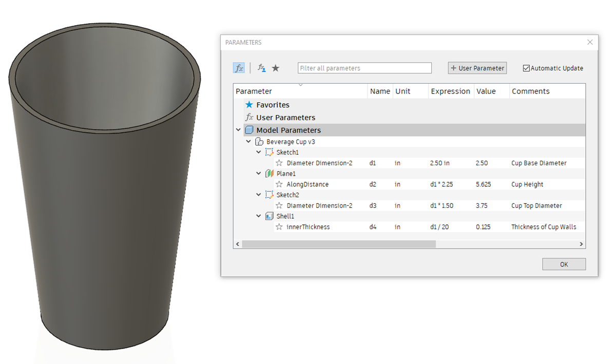This screenshot has width=616, height=364.
Task: Toggle the Automatic Update checkbox
Action: click(526, 68)
